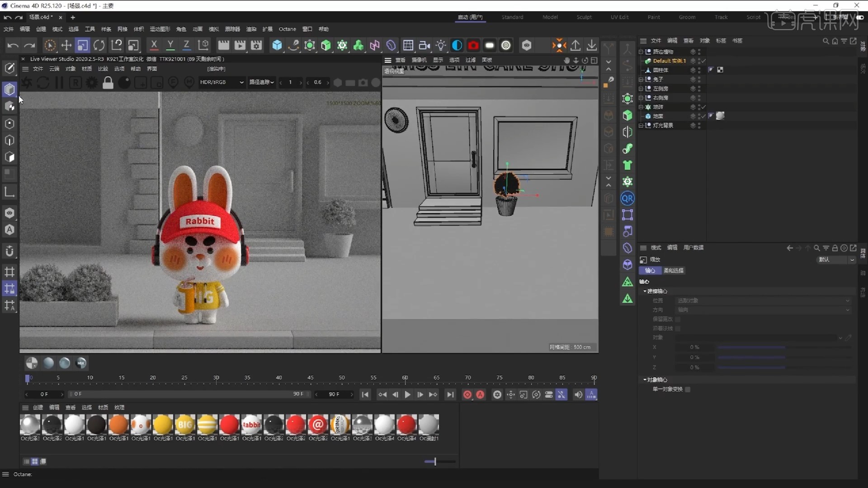Click the Camera object icon

[x=424, y=45]
